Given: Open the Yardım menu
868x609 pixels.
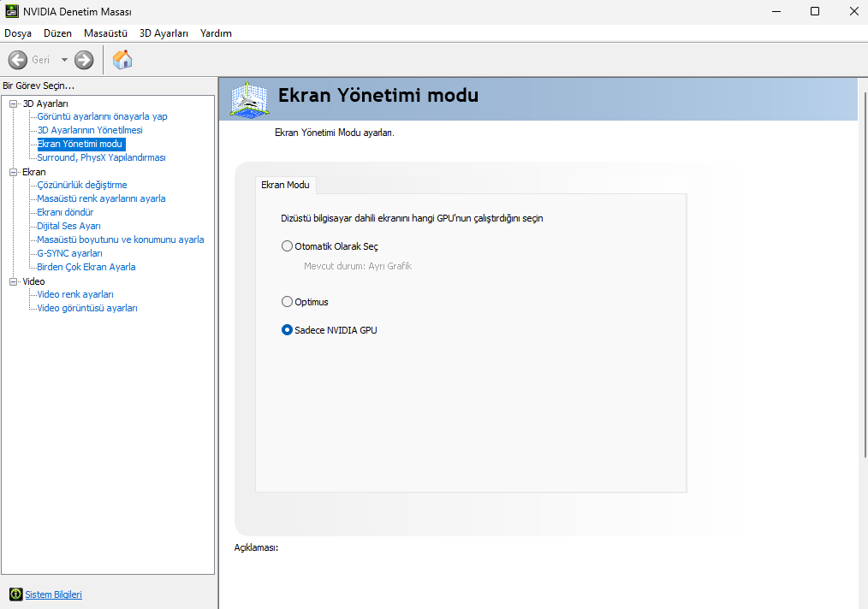Looking at the screenshot, I should click(216, 33).
